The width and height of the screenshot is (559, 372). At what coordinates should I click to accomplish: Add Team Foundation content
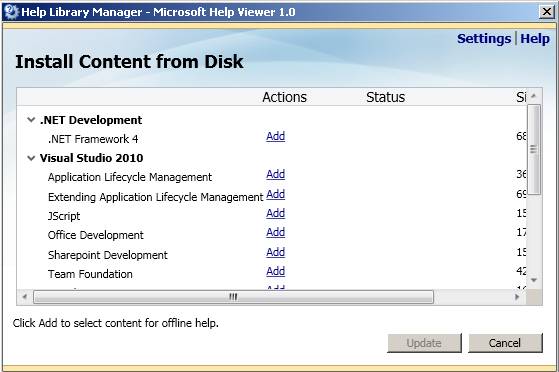276,271
